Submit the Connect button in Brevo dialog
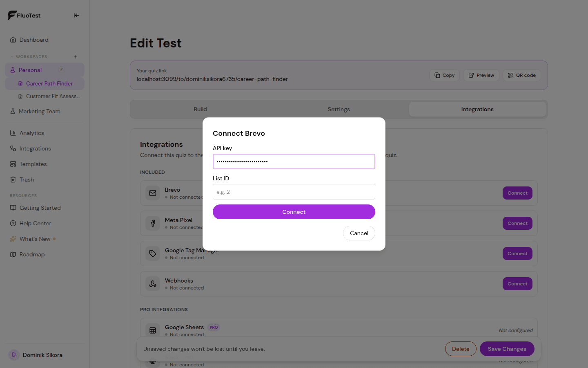The width and height of the screenshot is (588, 368). pyautogui.click(x=294, y=212)
